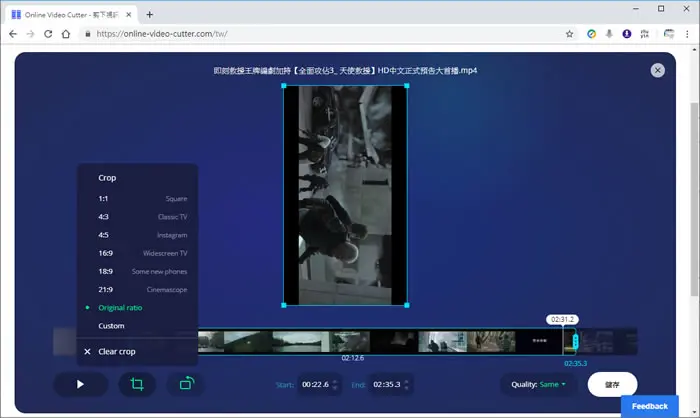Screen dimensions: 700x418
Task: Select the 16:9 Widescreen TV ratio
Action: pos(138,253)
